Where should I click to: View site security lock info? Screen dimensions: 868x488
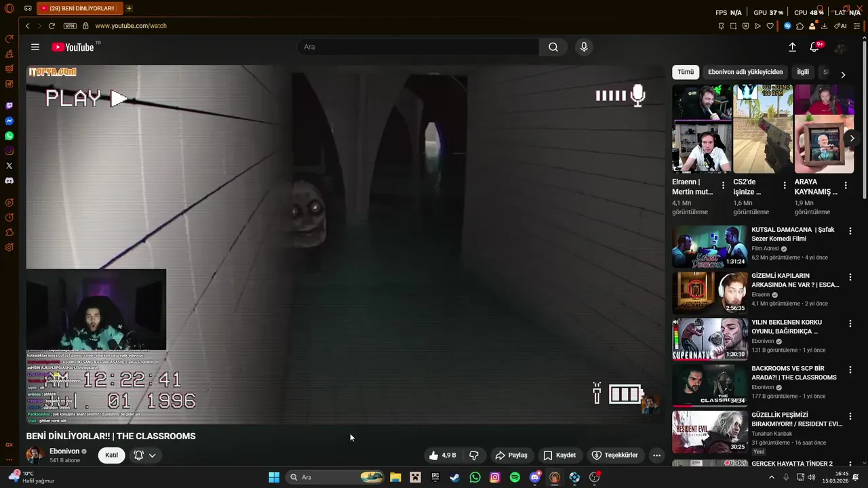tap(85, 26)
